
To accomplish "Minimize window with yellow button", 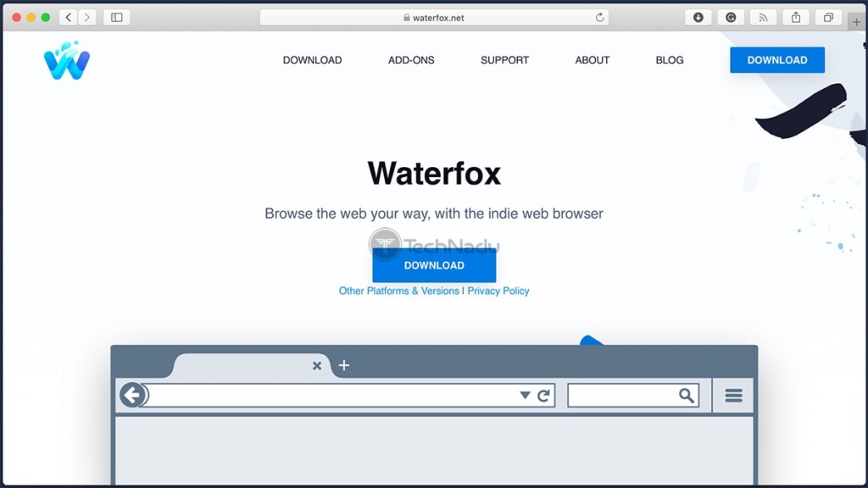I will [x=31, y=18].
